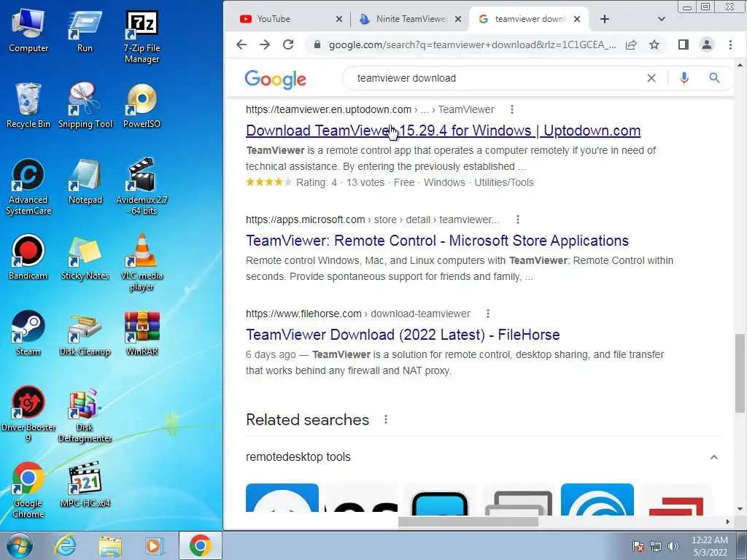Clear the search box text
This screenshot has width=747, height=560.
[x=651, y=78]
